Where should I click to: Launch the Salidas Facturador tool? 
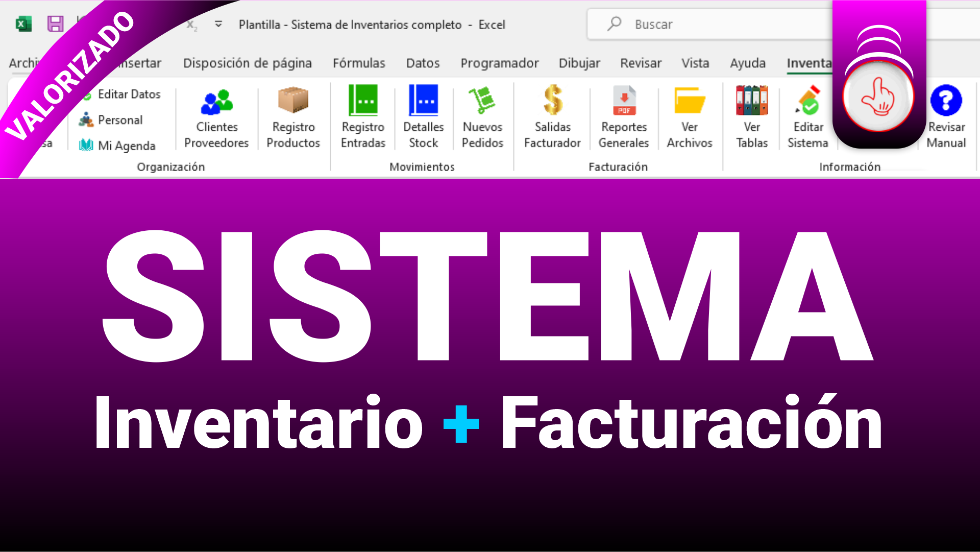tap(552, 116)
